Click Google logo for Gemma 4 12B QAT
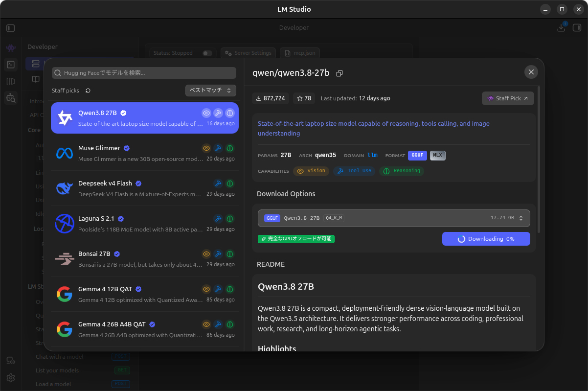588x391 pixels. coord(65,294)
